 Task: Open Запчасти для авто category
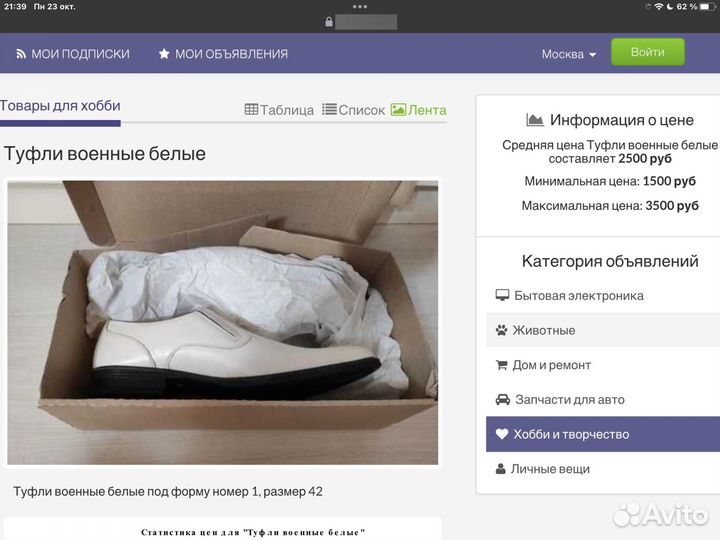[x=603, y=399]
